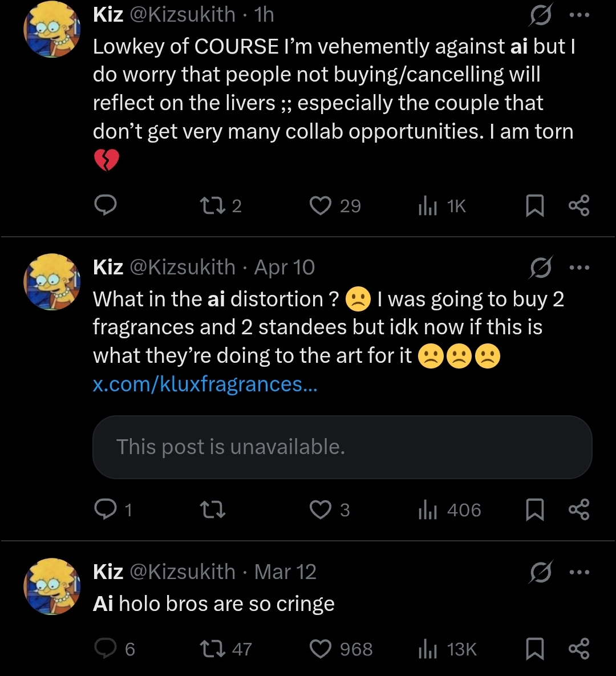This screenshot has width=616, height=676.
Task: Share the 'Lowkey of COURSE' post
Action: pos(578,205)
